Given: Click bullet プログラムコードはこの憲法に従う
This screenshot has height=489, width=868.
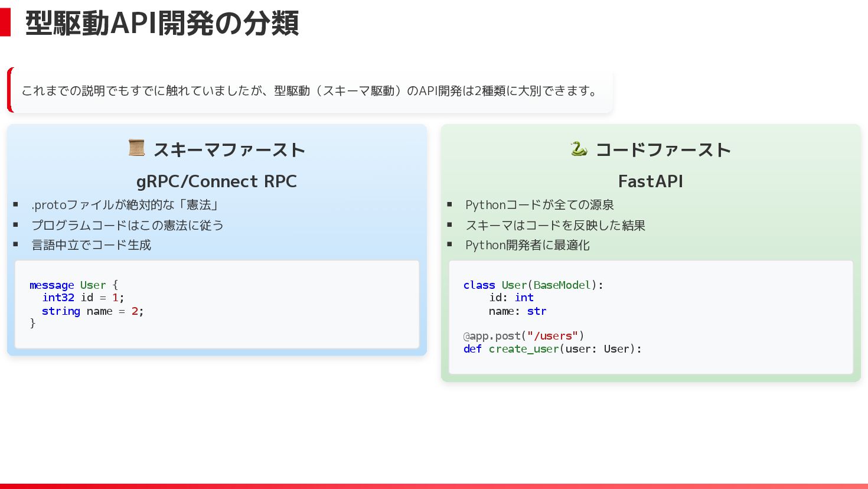Looking at the screenshot, I should pyautogui.click(x=128, y=225).
